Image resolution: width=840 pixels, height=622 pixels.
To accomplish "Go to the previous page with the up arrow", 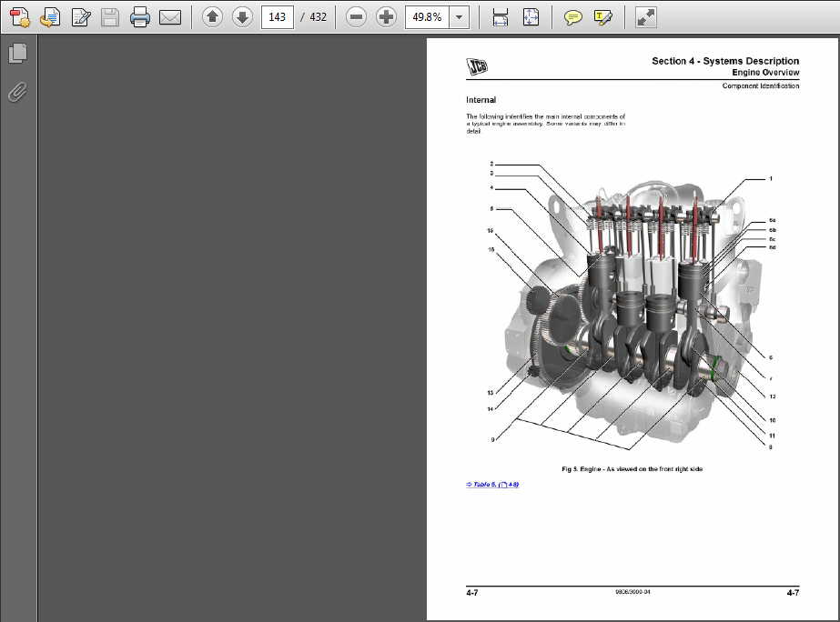I will pos(212,16).
